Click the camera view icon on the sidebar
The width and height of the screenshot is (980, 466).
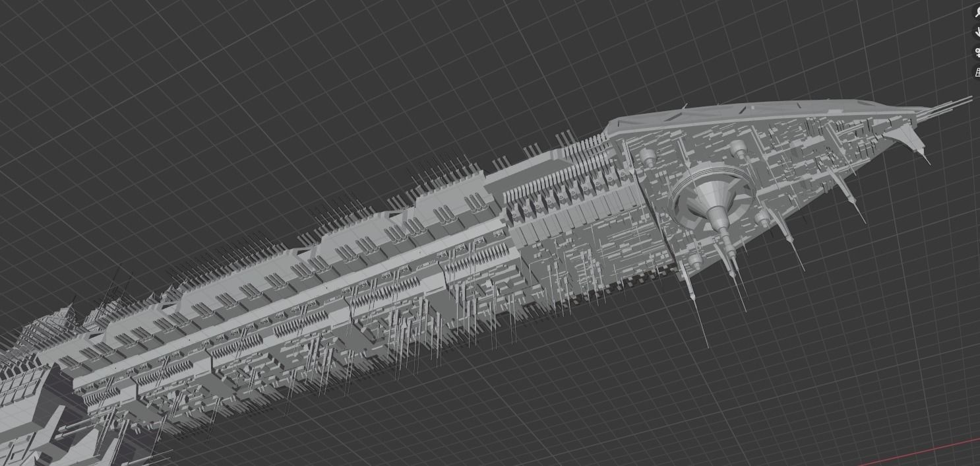click(978, 51)
